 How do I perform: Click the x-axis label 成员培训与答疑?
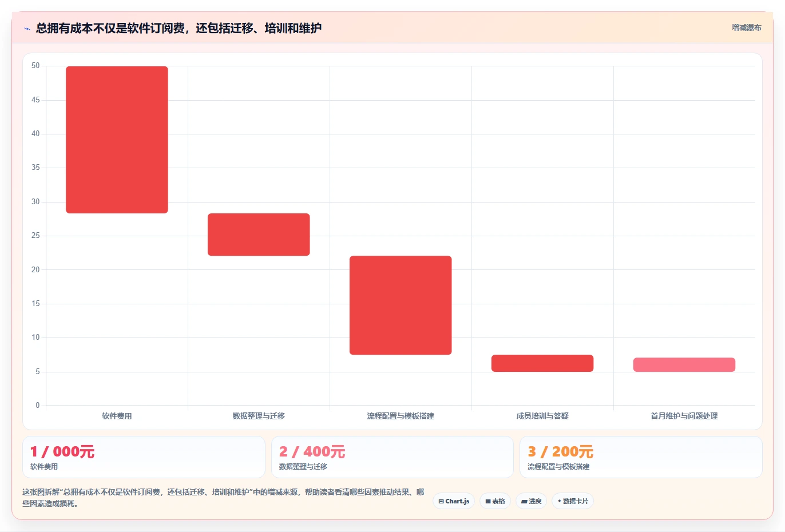coord(542,416)
